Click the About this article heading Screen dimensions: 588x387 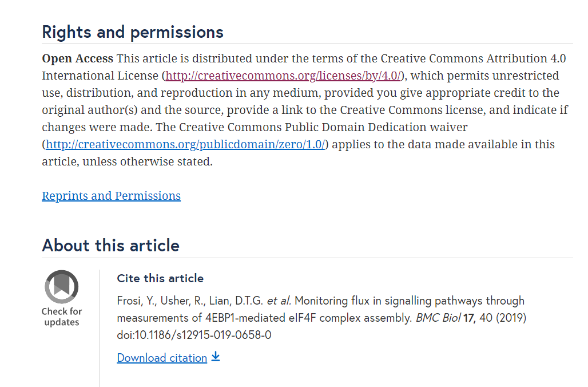110,246
